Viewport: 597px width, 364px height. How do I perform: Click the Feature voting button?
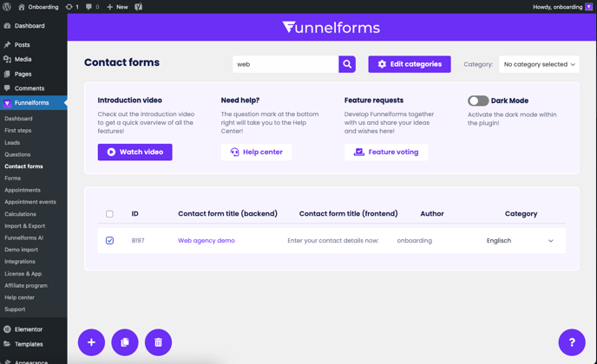tap(386, 153)
